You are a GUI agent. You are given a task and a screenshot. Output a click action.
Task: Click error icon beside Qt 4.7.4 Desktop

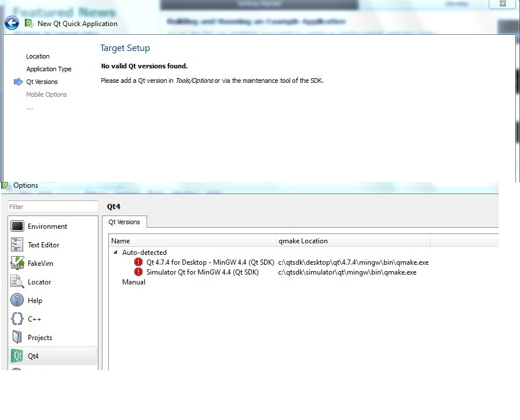138,262
